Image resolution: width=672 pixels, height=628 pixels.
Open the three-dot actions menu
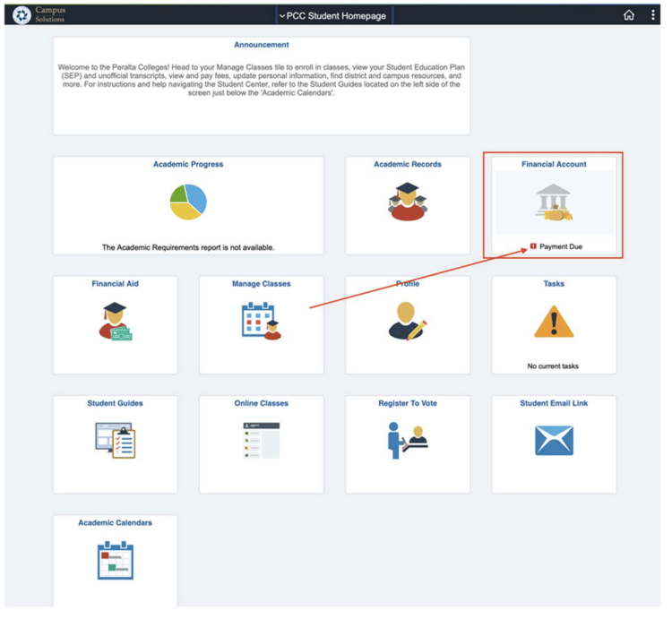(x=653, y=15)
